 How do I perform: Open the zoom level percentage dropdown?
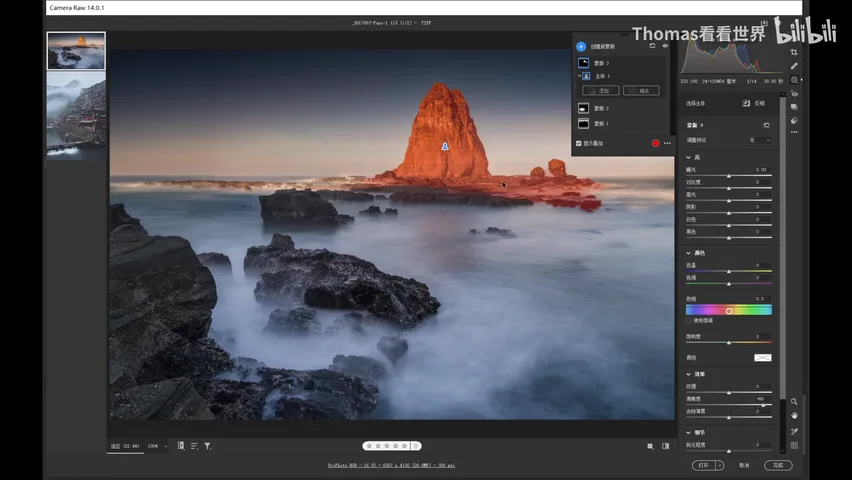click(x=158, y=446)
